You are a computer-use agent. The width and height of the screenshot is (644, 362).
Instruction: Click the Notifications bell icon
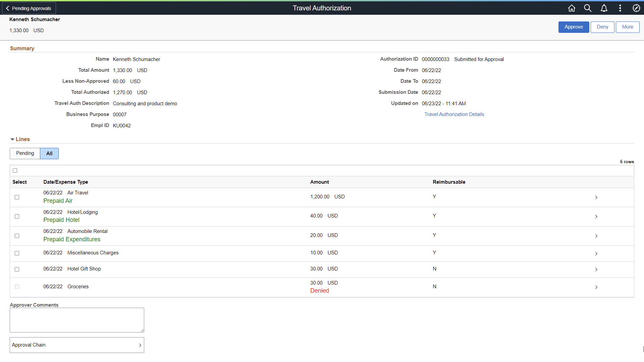point(604,8)
